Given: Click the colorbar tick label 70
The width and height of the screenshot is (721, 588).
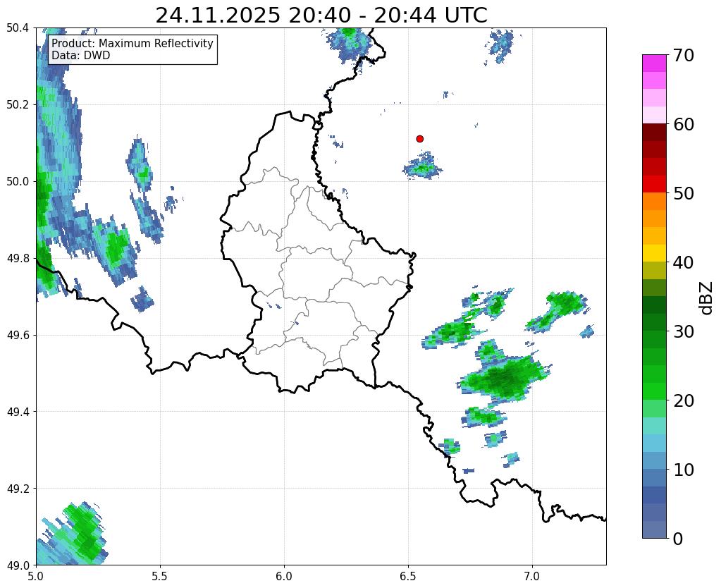Looking at the screenshot, I should [x=683, y=55].
